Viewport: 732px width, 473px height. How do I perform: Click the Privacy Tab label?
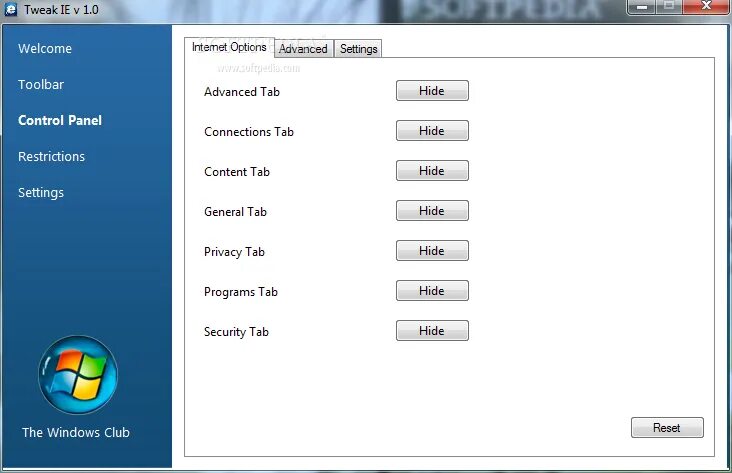pos(234,252)
